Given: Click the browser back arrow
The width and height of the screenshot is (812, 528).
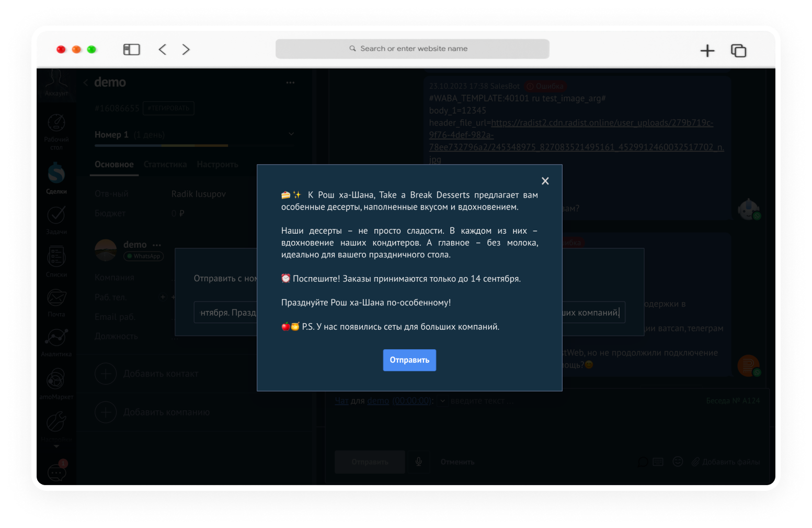Looking at the screenshot, I should (163, 50).
